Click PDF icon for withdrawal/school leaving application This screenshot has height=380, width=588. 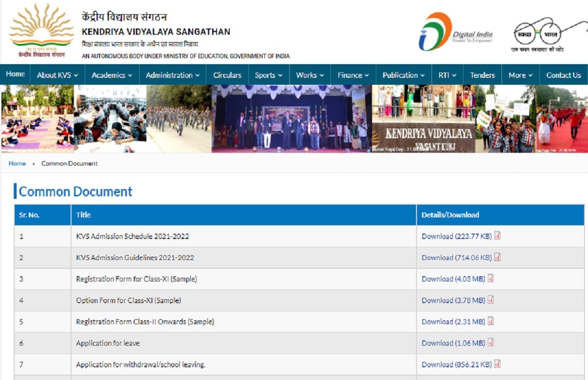pos(497,364)
